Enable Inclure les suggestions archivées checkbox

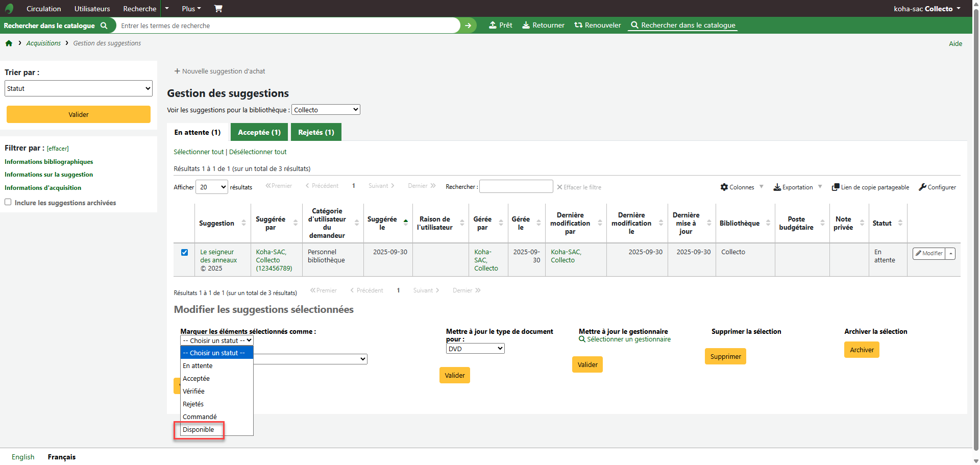(x=8, y=202)
